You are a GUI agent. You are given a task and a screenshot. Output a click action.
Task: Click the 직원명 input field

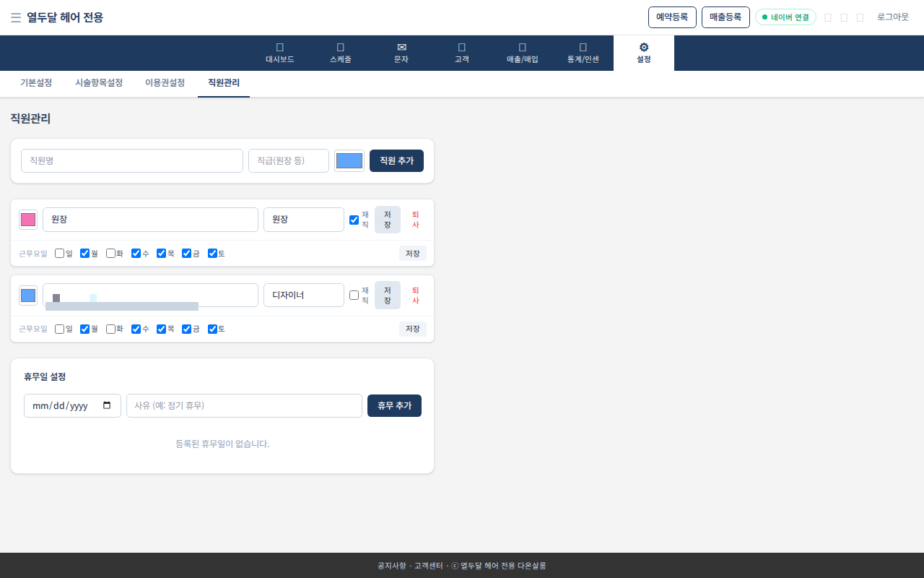coord(132,160)
